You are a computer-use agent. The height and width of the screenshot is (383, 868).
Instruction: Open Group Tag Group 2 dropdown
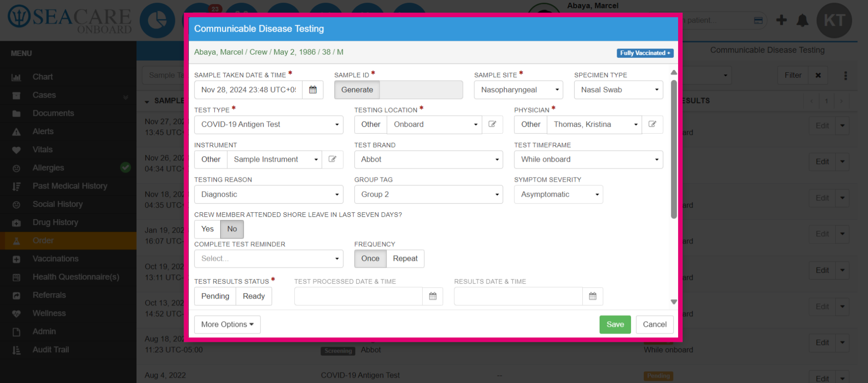[x=429, y=194]
